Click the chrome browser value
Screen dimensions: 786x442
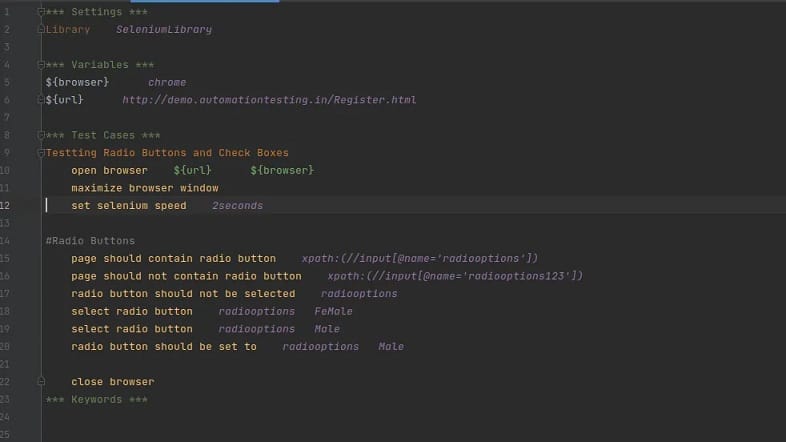pyautogui.click(x=167, y=82)
